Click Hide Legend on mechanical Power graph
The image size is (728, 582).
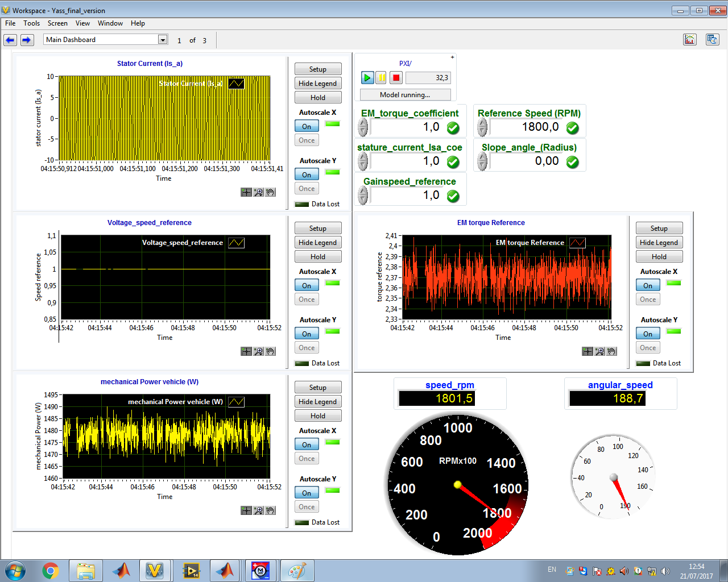(x=317, y=401)
